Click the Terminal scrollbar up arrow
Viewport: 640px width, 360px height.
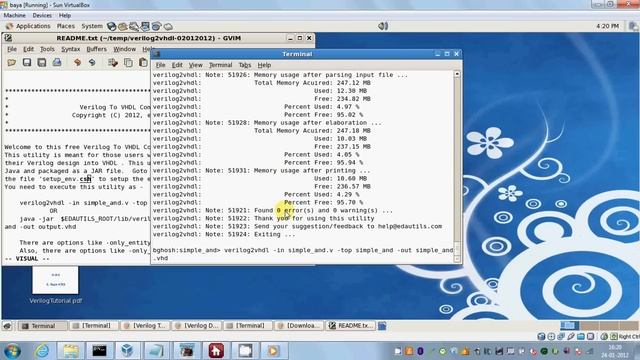coord(457,74)
